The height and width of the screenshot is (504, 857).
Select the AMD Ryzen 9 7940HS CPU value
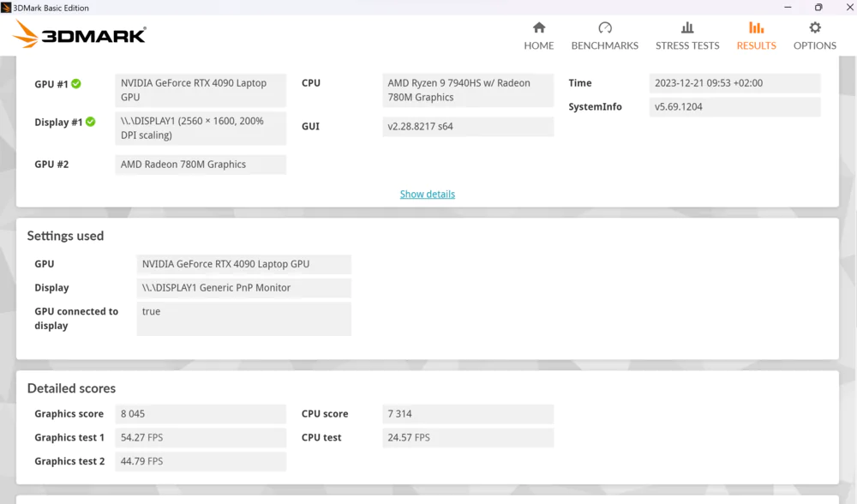coord(468,90)
